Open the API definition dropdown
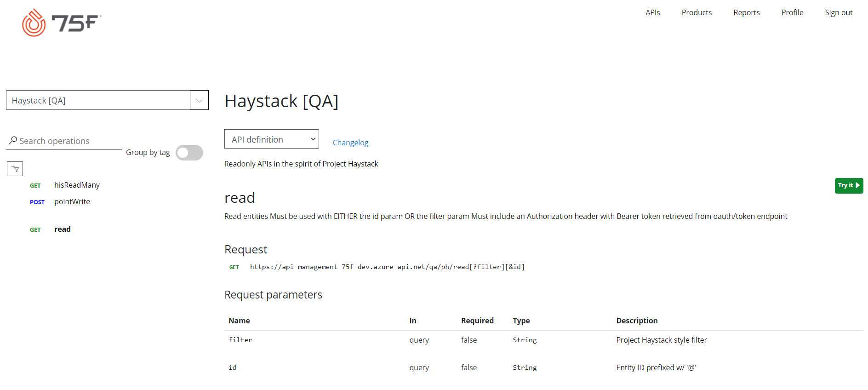Viewport: 868px width, 390px height. [x=272, y=139]
